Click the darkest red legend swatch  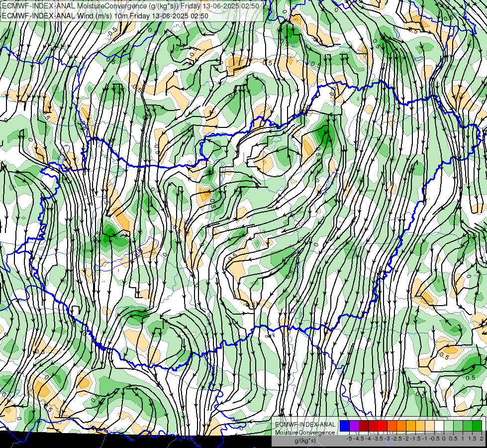coord(364,426)
